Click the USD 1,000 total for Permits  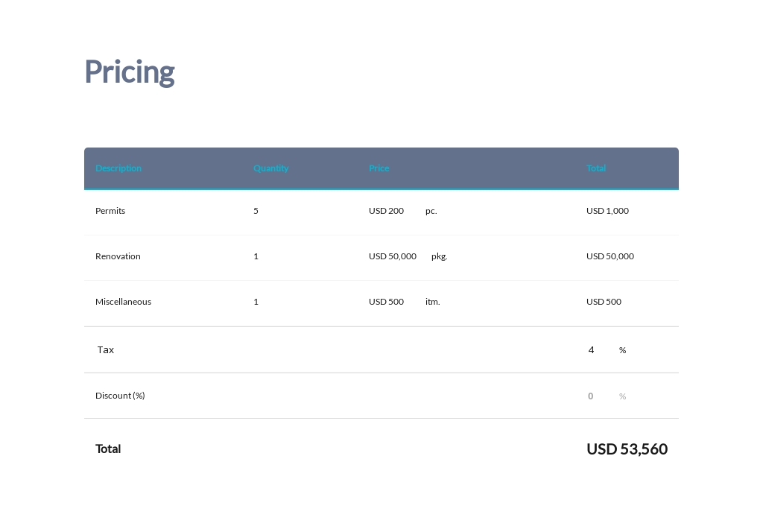(x=607, y=210)
